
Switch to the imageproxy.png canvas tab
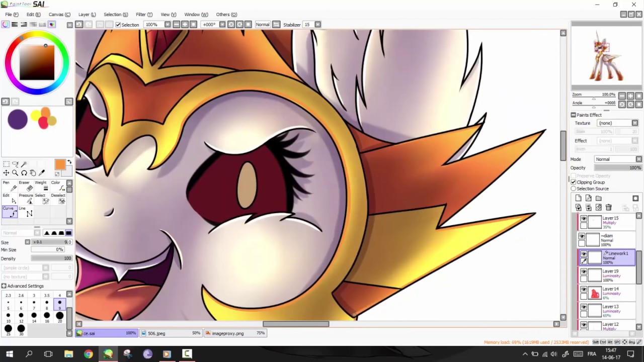point(235,333)
